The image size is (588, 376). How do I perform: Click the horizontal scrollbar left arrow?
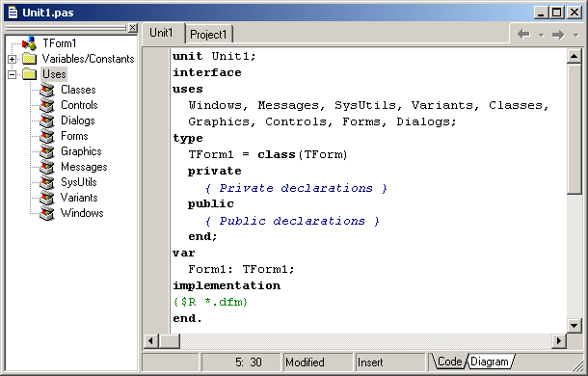coord(150,340)
